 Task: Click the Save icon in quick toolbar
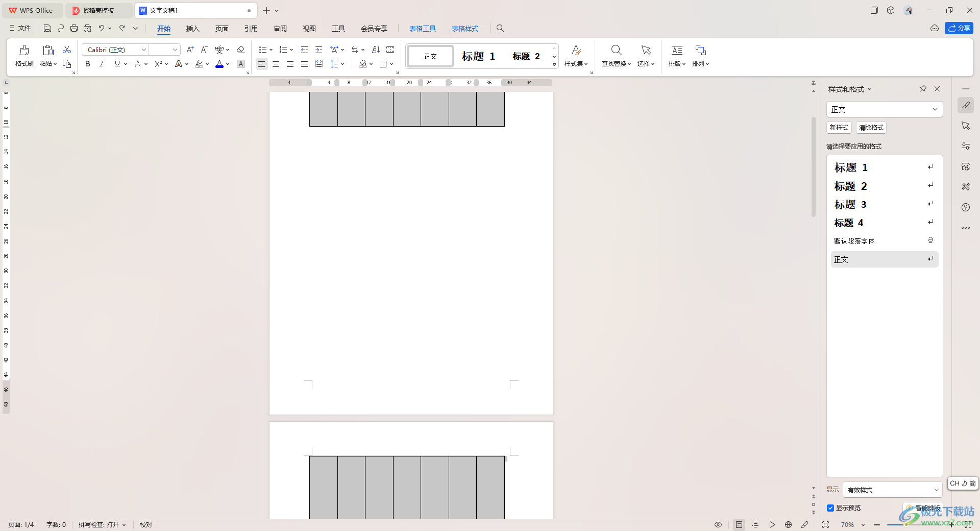47,28
